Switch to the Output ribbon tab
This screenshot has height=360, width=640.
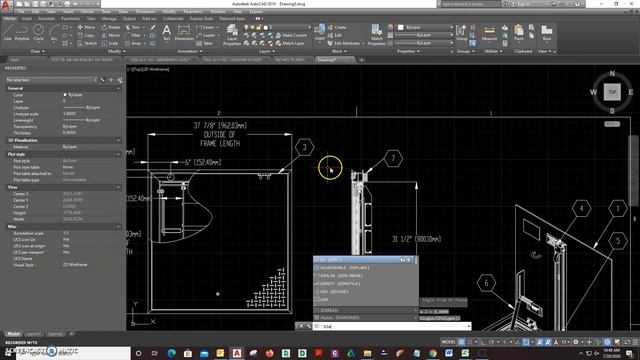pos(129,18)
